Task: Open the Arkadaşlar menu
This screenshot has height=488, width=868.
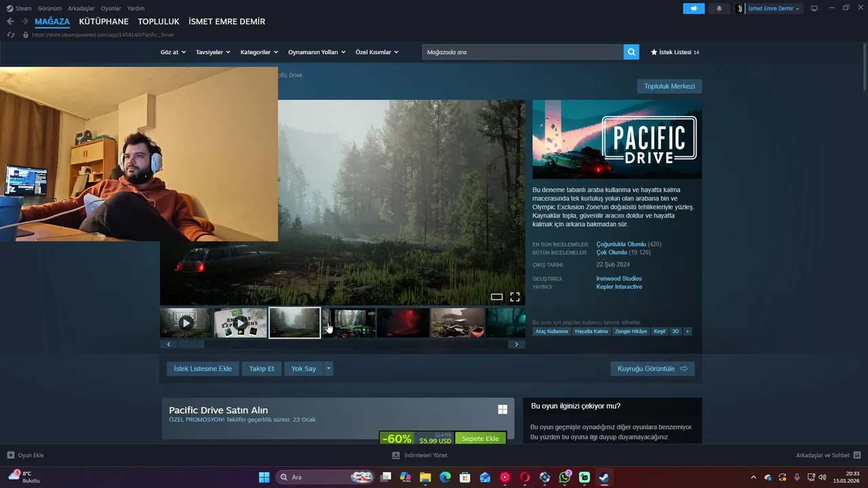Action: [x=81, y=8]
